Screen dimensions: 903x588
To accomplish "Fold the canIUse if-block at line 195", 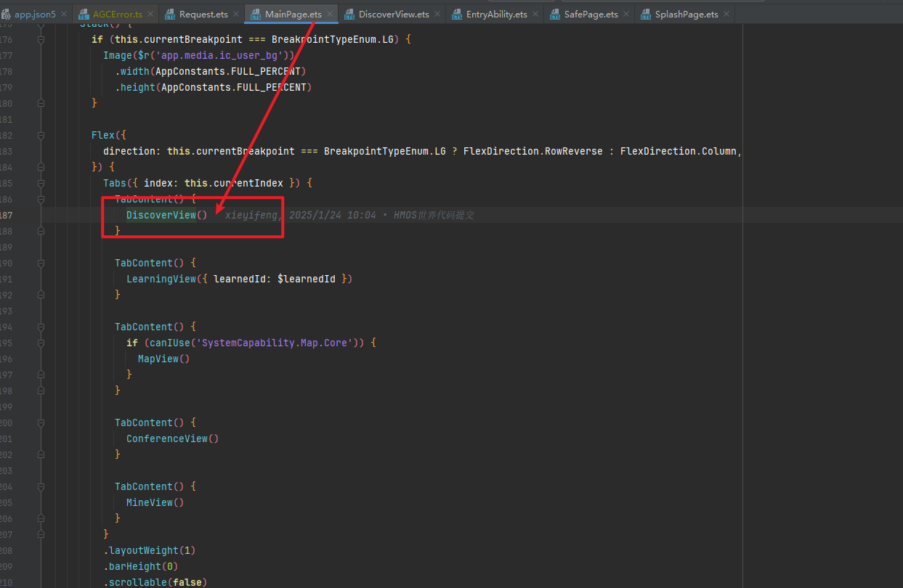I will (x=41, y=343).
